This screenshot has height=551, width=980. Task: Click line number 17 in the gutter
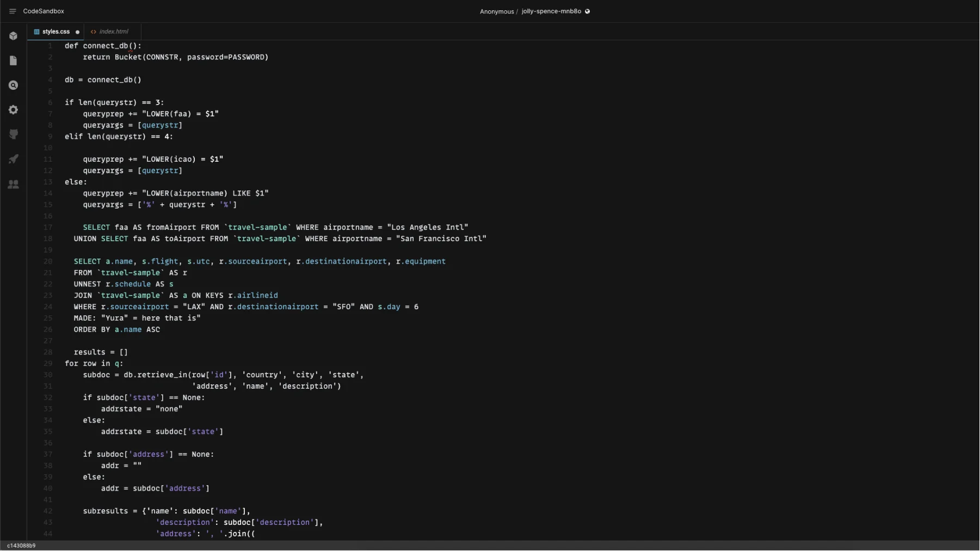tap(48, 228)
